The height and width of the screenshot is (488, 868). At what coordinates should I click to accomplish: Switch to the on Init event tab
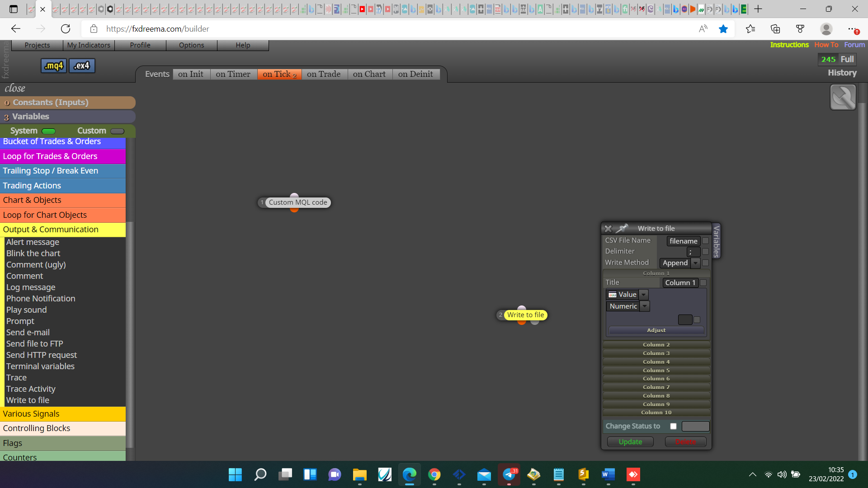coord(191,74)
